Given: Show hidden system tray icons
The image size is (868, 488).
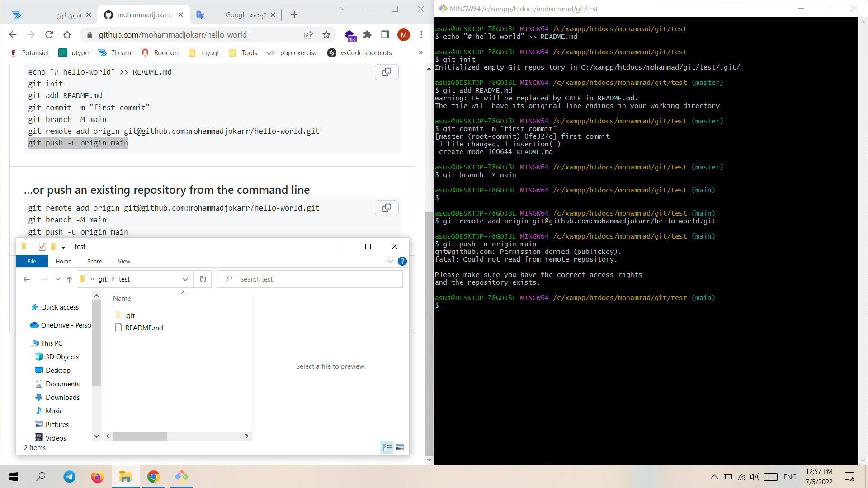Looking at the screenshot, I should click(x=714, y=477).
